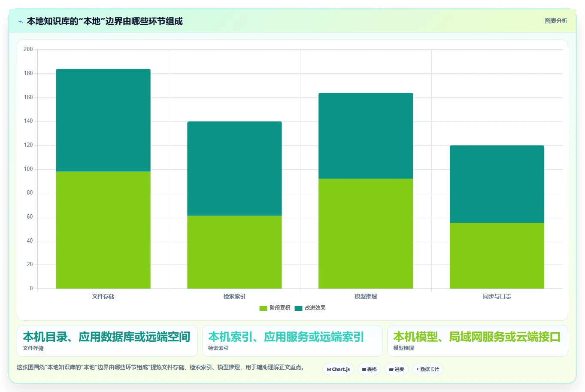Click the chart title 本地知识库的"本地"边界由哪些环节组成
Viewport: 585px width, 392px height.
point(105,21)
